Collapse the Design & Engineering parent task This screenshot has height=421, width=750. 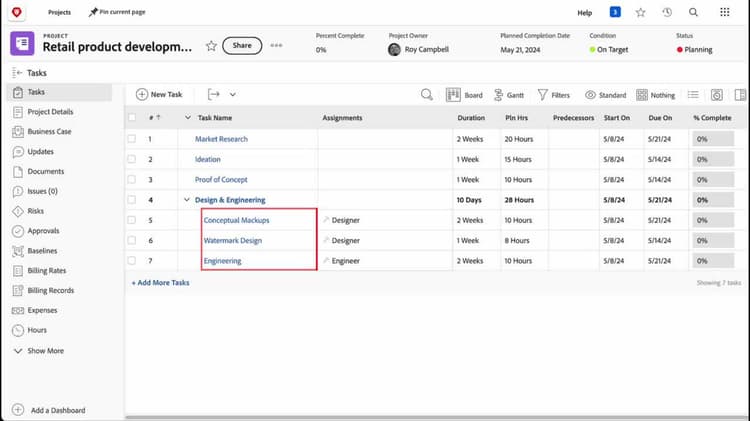pyautogui.click(x=187, y=199)
